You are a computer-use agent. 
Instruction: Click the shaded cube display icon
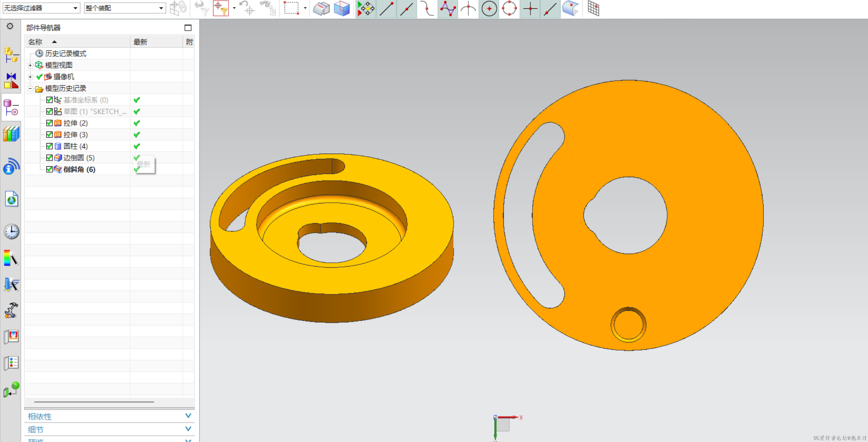(x=342, y=8)
